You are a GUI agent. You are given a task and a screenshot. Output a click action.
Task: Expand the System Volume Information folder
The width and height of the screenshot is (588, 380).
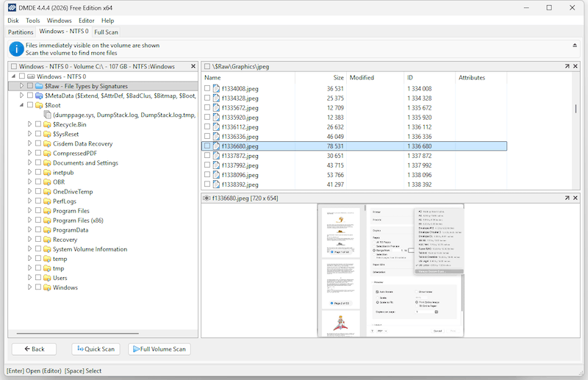[29, 248]
